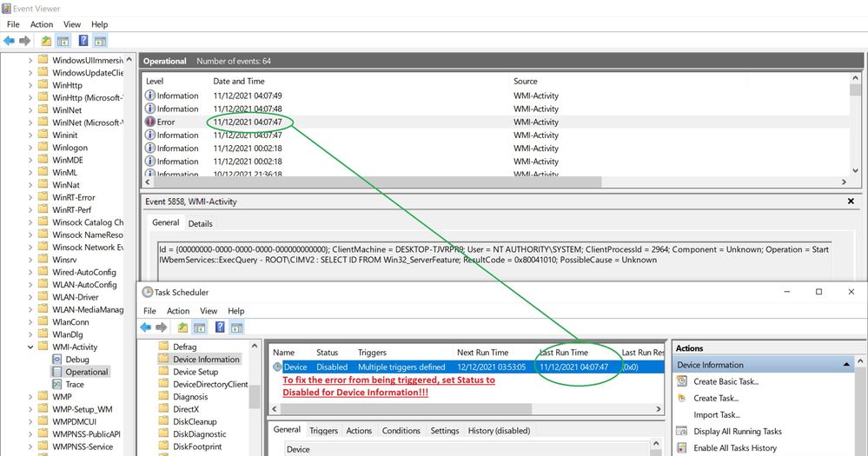Select the Error event at 04:07:47
The height and width of the screenshot is (456, 868).
(x=495, y=122)
